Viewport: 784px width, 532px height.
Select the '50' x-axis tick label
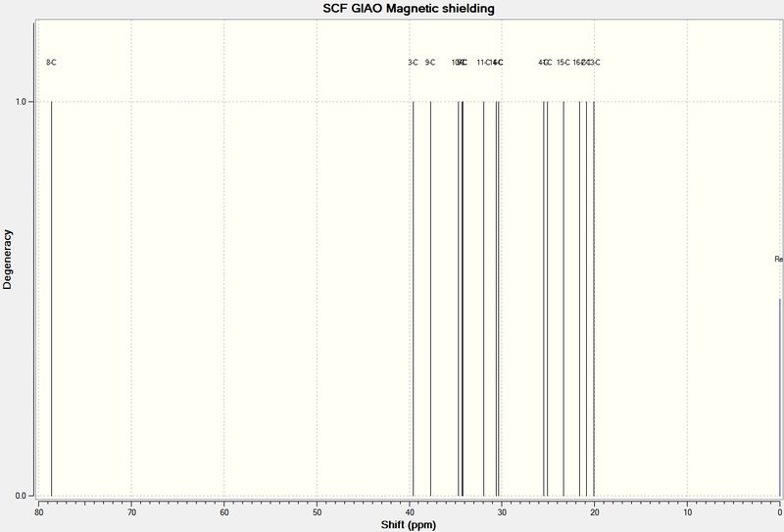[x=317, y=512]
